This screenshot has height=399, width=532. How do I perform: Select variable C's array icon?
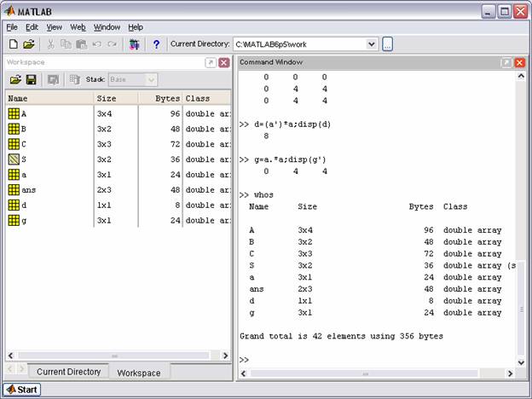(14, 144)
